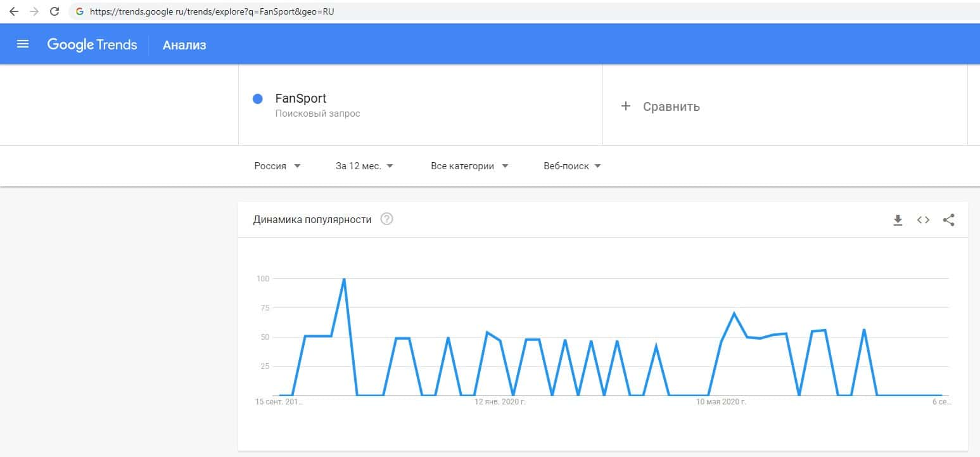Open help for Динамика популярности

point(386,219)
